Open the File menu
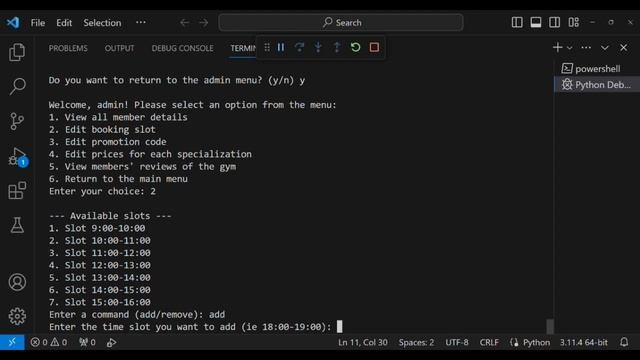The width and height of the screenshot is (640, 360). click(38, 23)
